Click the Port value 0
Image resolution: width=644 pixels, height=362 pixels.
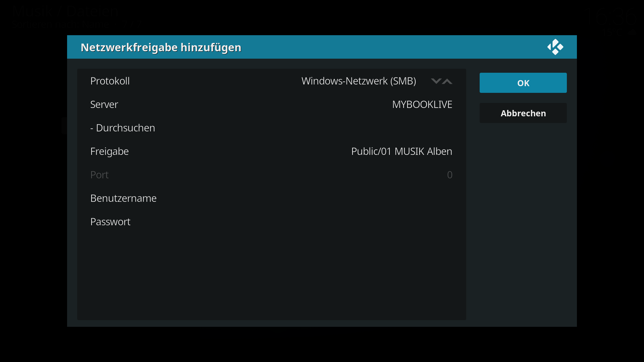[449, 175]
